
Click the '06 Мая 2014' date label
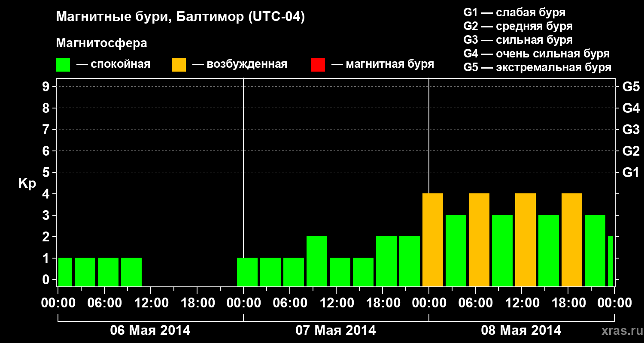pyautogui.click(x=150, y=330)
